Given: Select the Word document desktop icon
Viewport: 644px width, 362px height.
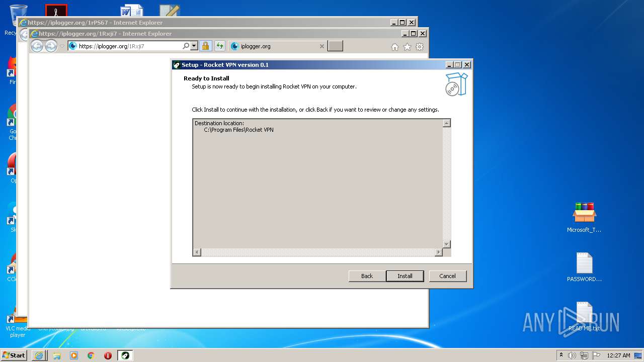Looking at the screenshot, I should 132,11.
